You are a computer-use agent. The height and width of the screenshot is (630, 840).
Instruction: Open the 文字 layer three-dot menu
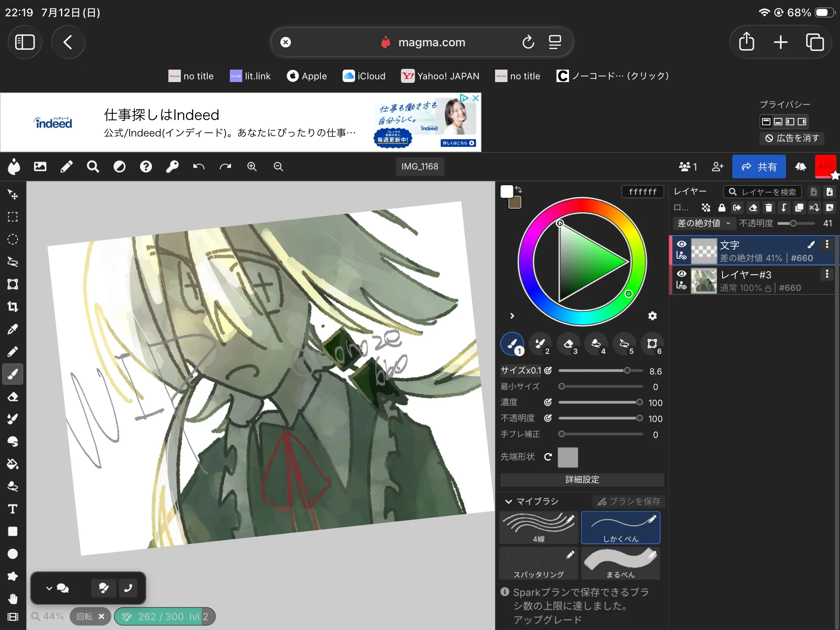[827, 244]
